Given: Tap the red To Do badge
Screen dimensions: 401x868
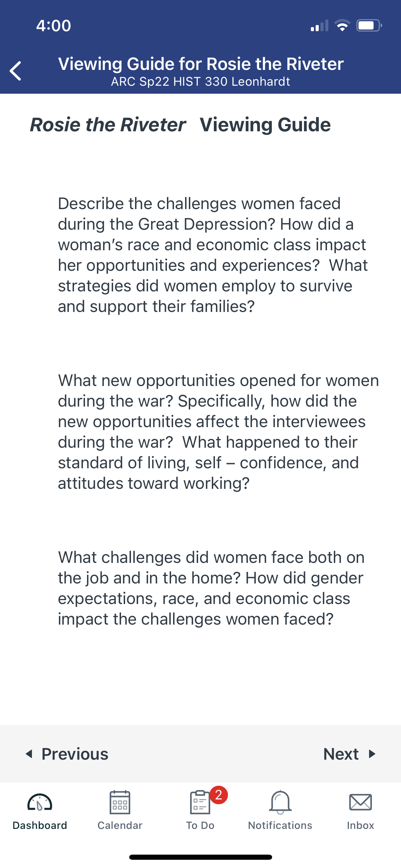Looking at the screenshot, I should click(x=219, y=795).
